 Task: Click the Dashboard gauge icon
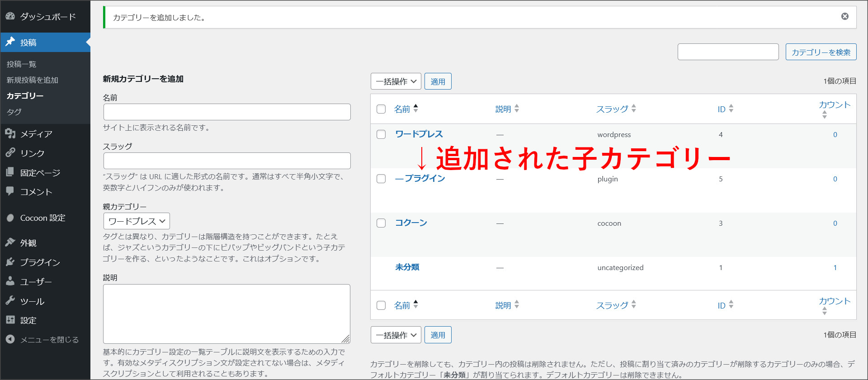(x=10, y=16)
